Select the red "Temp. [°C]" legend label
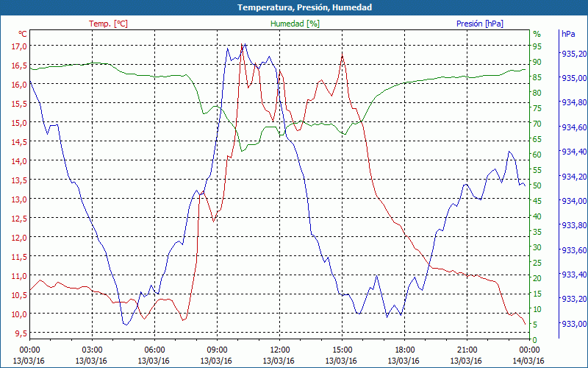The width and height of the screenshot is (588, 368). pos(108,24)
